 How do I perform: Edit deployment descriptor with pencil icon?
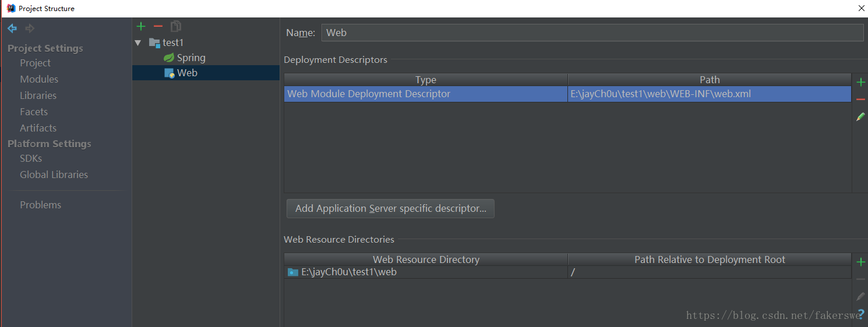(x=860, y=117)
